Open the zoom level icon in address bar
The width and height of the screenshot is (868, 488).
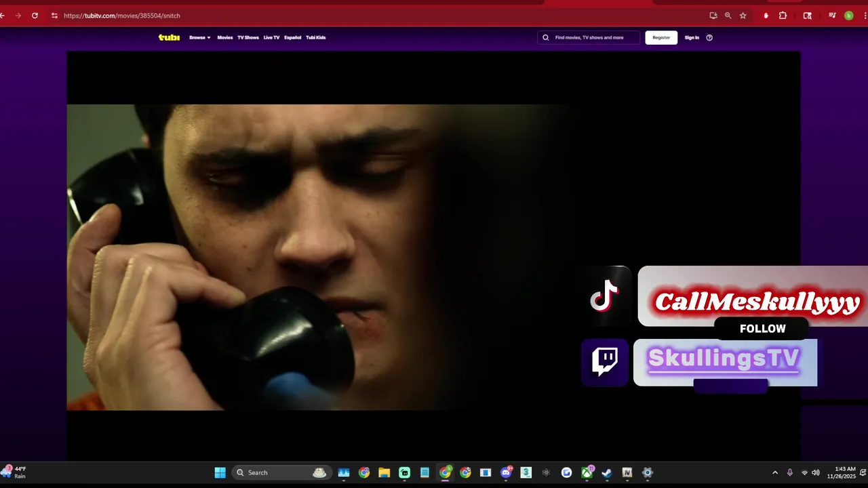click(728, 16)
